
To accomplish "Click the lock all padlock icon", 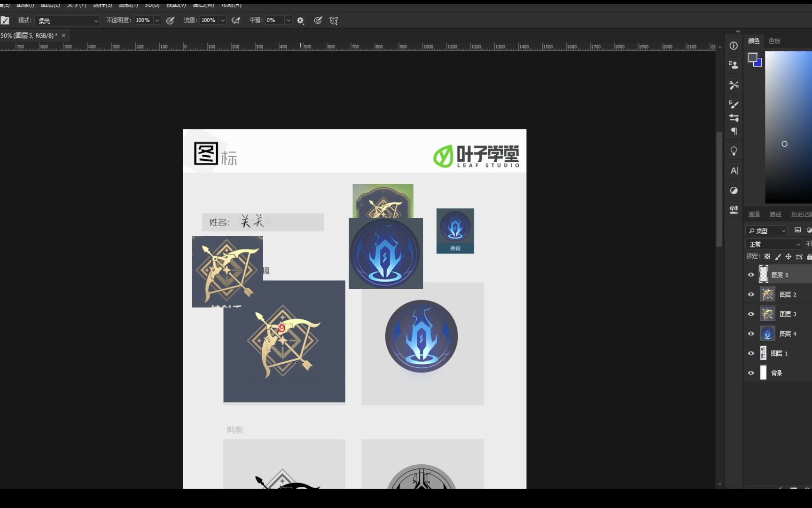I will click(809, 257).
